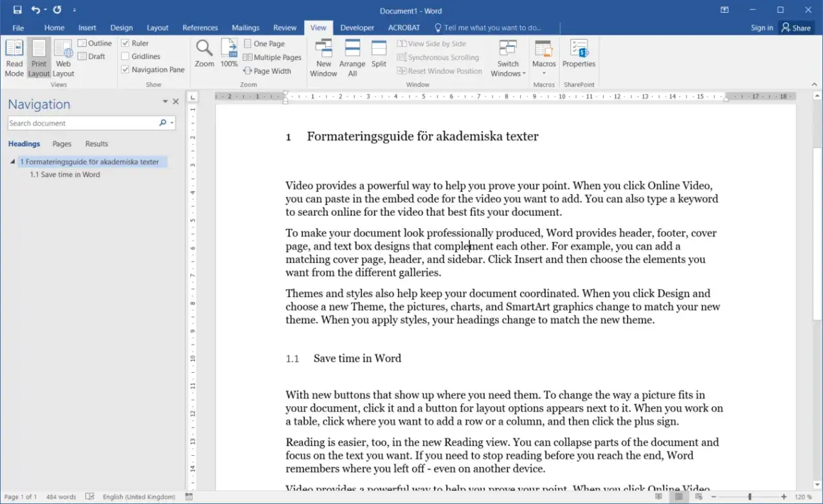
Task: Switch to the Review tab
Action: tap(285, 28)
